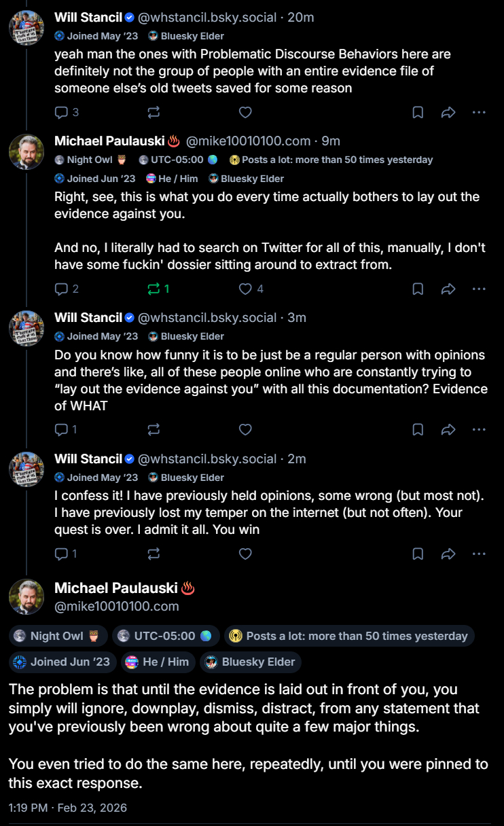504x826 pixels.
Task: Select the 'Bluesky Elder' badge on the main post
Action: pyautogui.click(x=250, y=662)
